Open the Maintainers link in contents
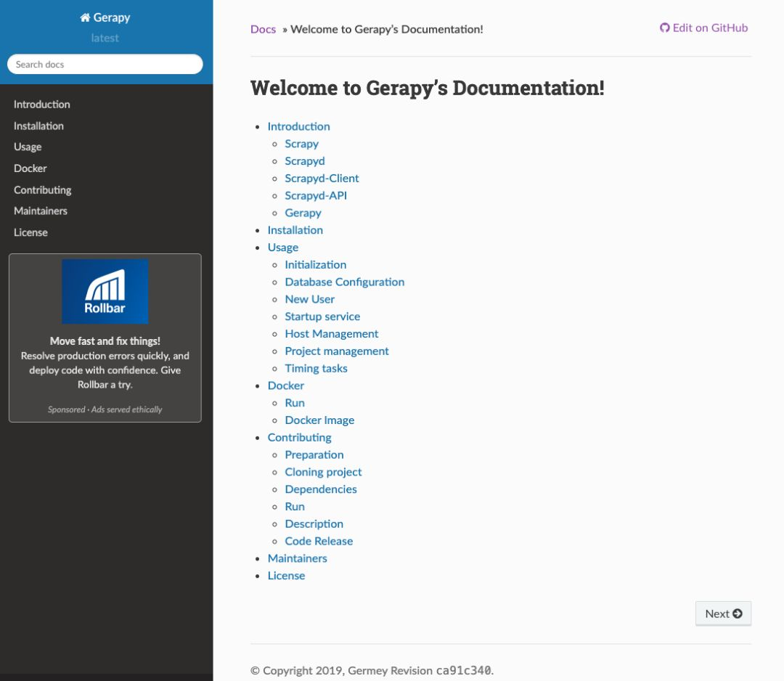The height and width of the screenshot is (681, 784). [297, 558]
